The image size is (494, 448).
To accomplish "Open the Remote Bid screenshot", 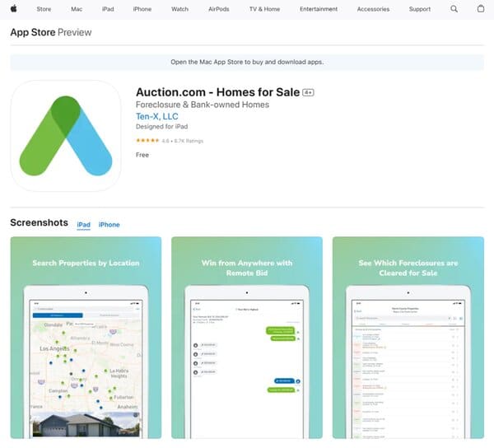I will [x=247, y=338].
